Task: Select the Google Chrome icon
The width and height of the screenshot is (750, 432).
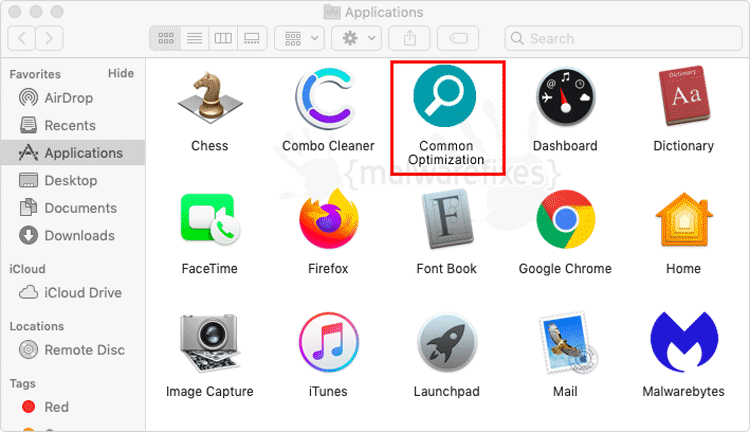Action: pos(565,219)
